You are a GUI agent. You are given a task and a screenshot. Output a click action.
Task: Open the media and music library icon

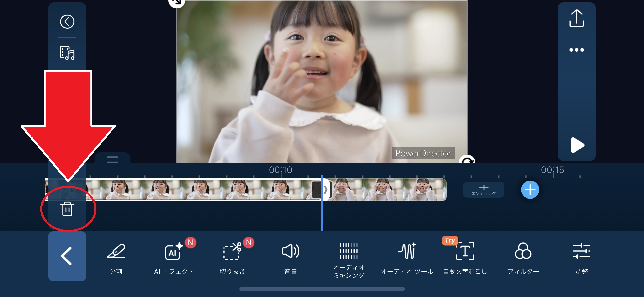(x=67, y=53)
